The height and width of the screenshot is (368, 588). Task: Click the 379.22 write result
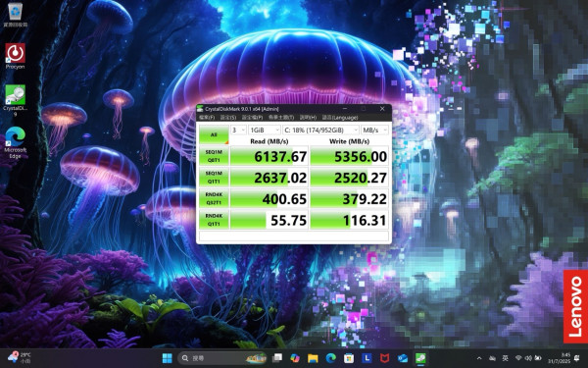(349, 198)
